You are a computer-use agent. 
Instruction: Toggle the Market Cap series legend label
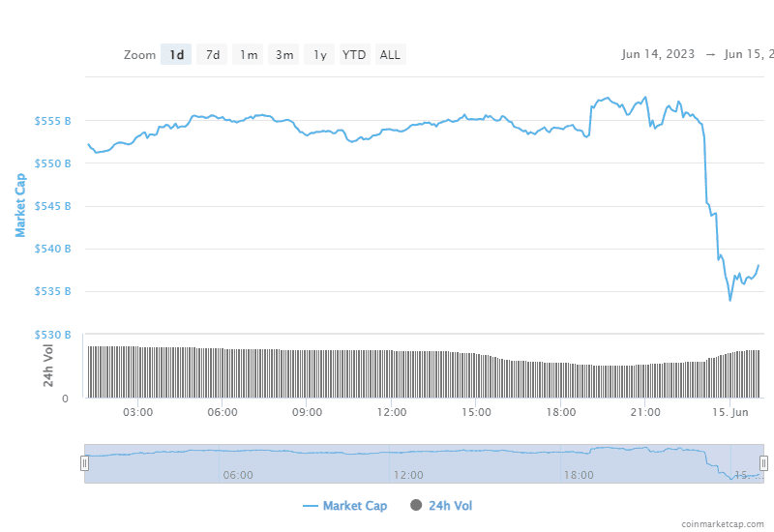354,506
